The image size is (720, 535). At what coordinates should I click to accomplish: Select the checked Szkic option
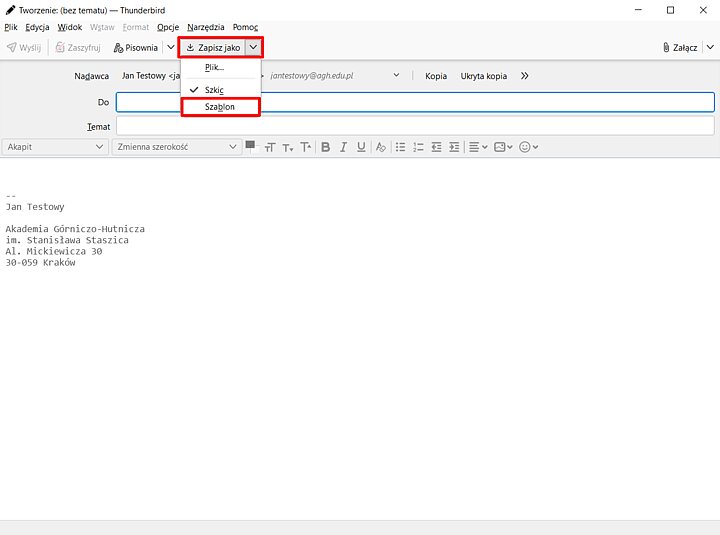tap(221, 90)
